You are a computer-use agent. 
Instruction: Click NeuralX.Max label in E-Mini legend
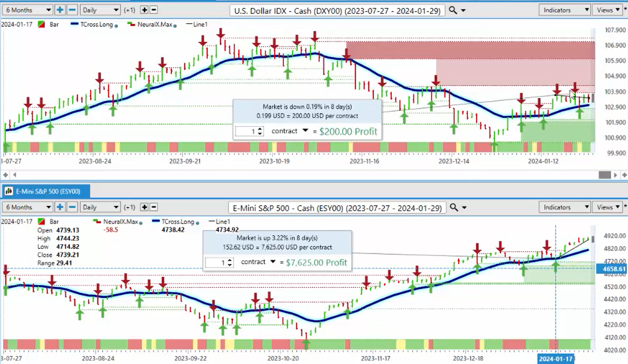pos(120,221)
